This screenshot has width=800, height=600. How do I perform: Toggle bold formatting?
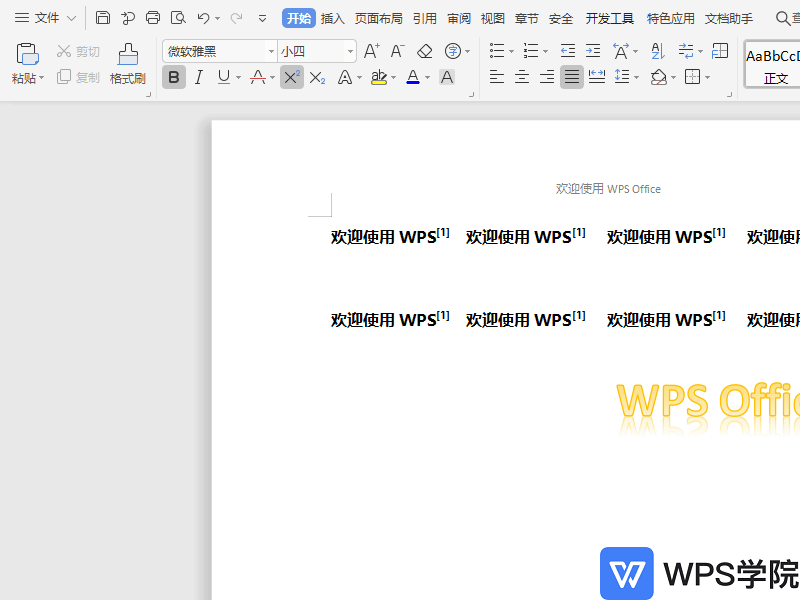173,77
